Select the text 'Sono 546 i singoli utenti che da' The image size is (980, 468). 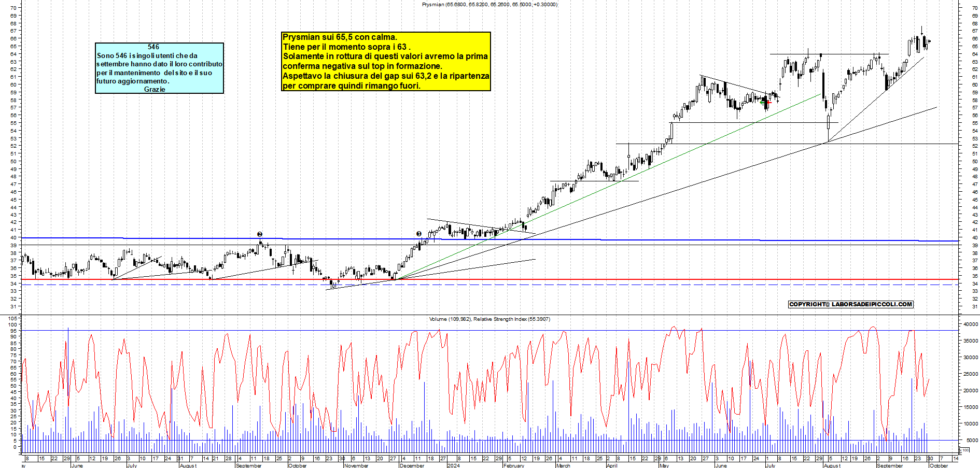coord(147,56)
